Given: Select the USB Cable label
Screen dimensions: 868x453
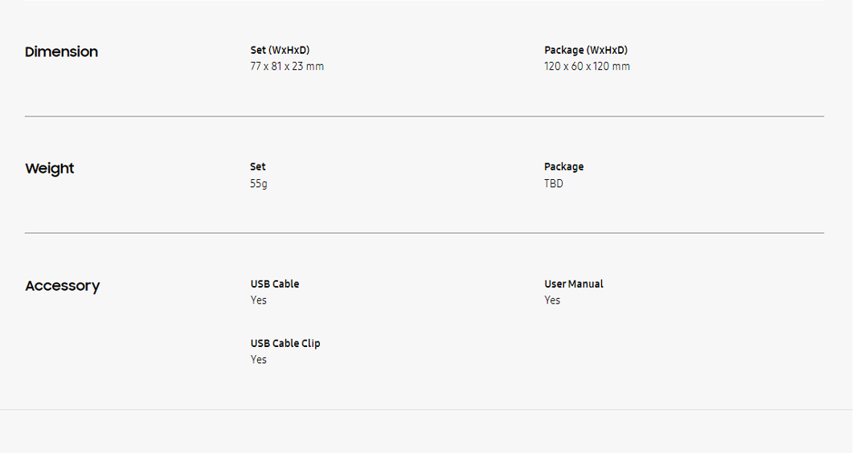Looking at the screenshot, I should coord(275,284).
